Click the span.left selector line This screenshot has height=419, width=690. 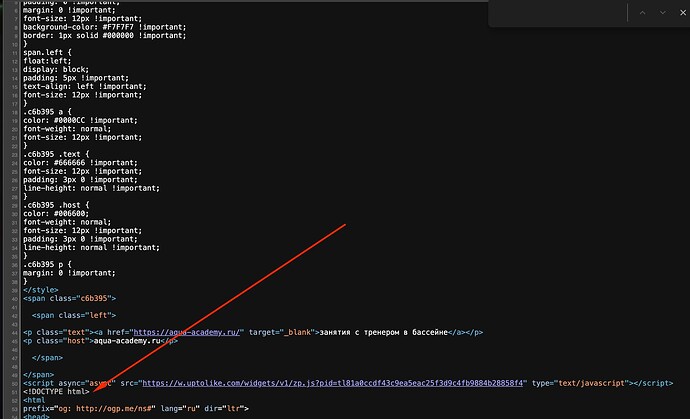[47, 52]
